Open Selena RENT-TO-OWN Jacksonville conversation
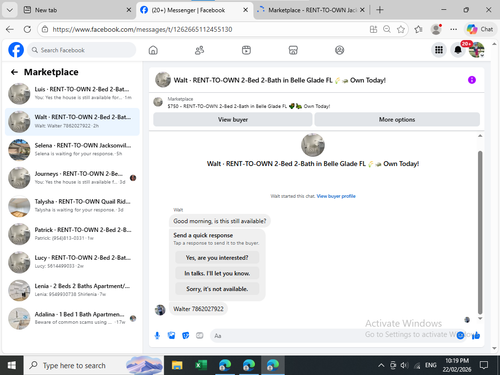500x375 pixels. pos(72,150)
